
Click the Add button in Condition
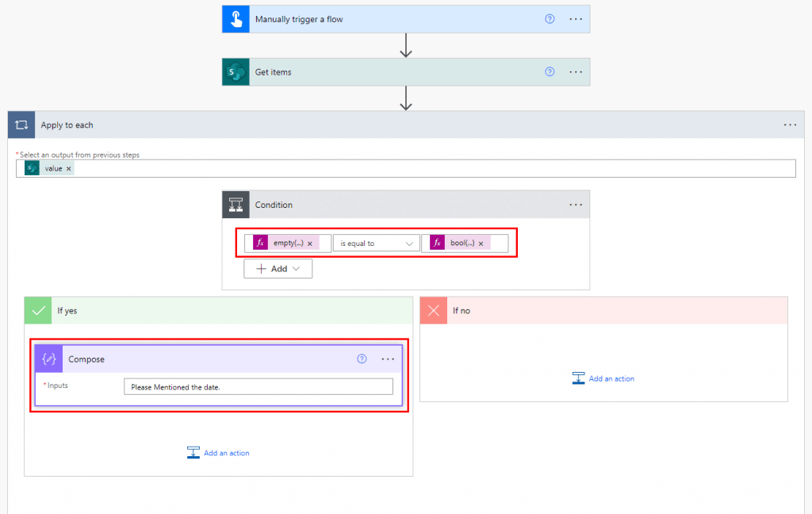[x=278, y=268]
